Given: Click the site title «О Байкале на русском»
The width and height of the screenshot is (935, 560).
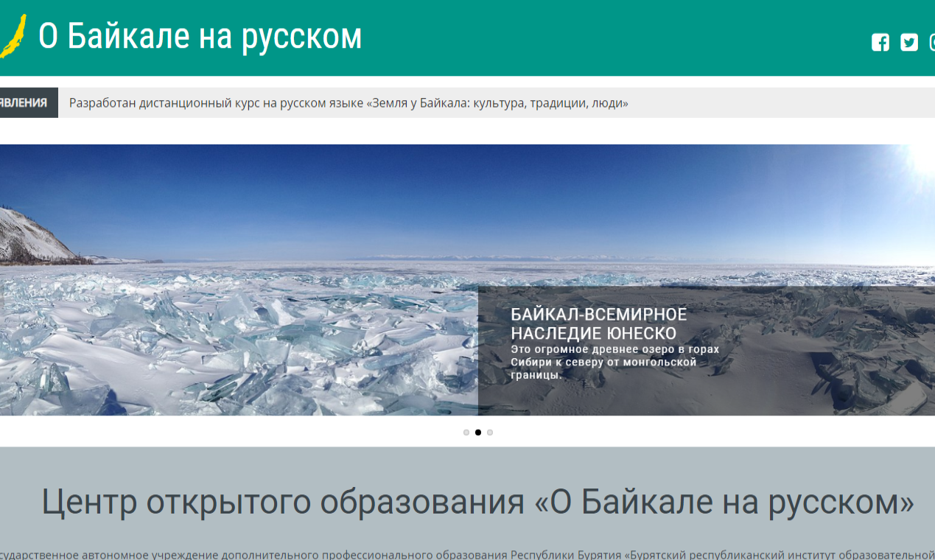Looking at the screenshot, I should pyautogui.click(x=200, y=34).
